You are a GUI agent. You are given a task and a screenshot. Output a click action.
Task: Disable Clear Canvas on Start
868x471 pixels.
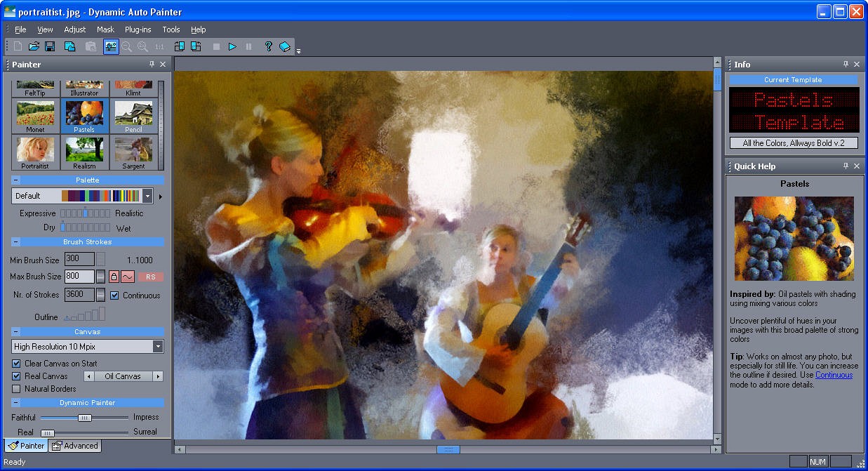click(17, 364)
